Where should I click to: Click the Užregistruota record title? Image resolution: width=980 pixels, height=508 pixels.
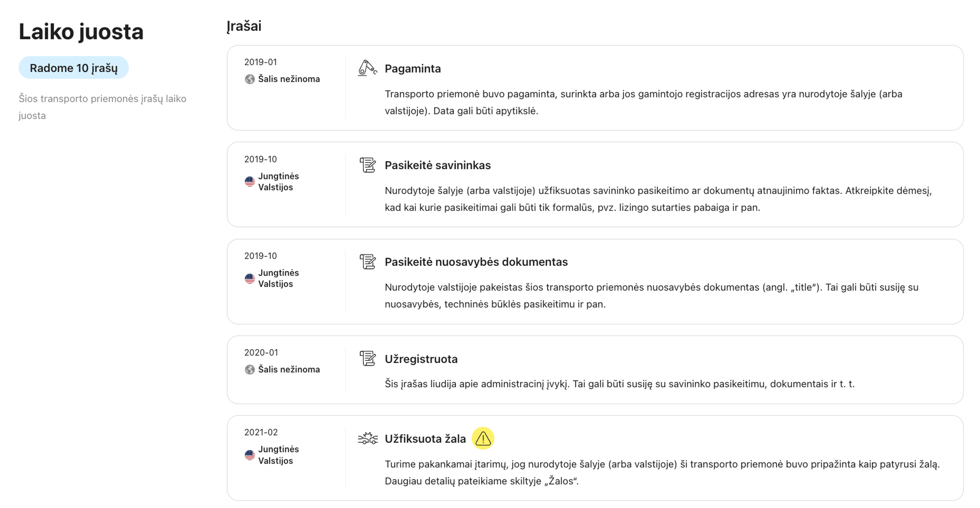[x=421, y=359]
